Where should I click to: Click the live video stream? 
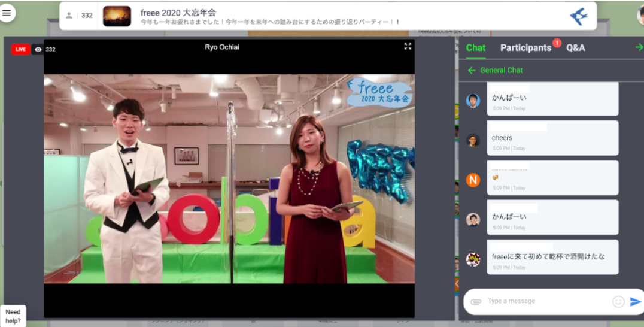tap(229, 178)
